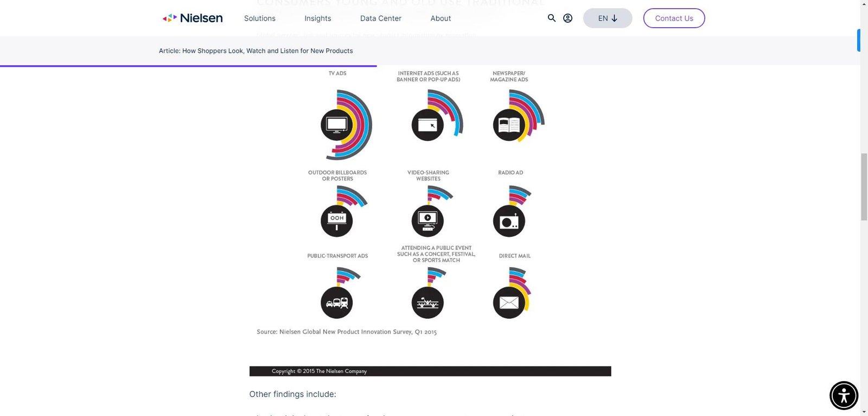This screenshot has width=868, height=416.
Task: Click the Nielsen survey source line
Action: [x=347, y=332]
